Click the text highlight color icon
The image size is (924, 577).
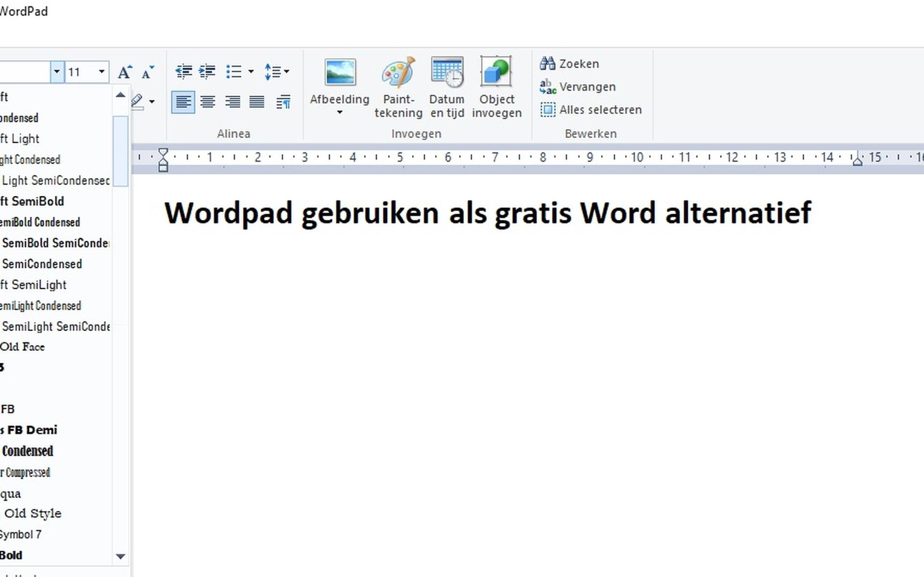[x=137, y=102]
